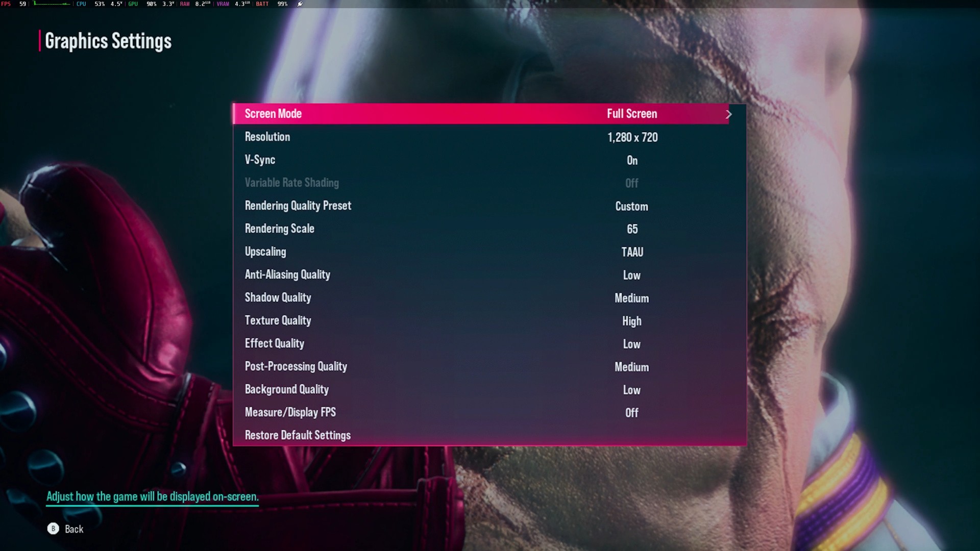Change Texture Quality High value
Image resolution: width=980 pixels, height=551 pixels.
click(632, 321)
